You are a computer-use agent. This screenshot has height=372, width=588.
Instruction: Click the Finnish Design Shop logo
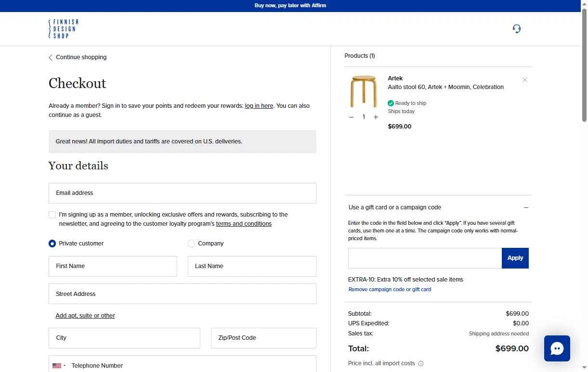coord(63,29)
